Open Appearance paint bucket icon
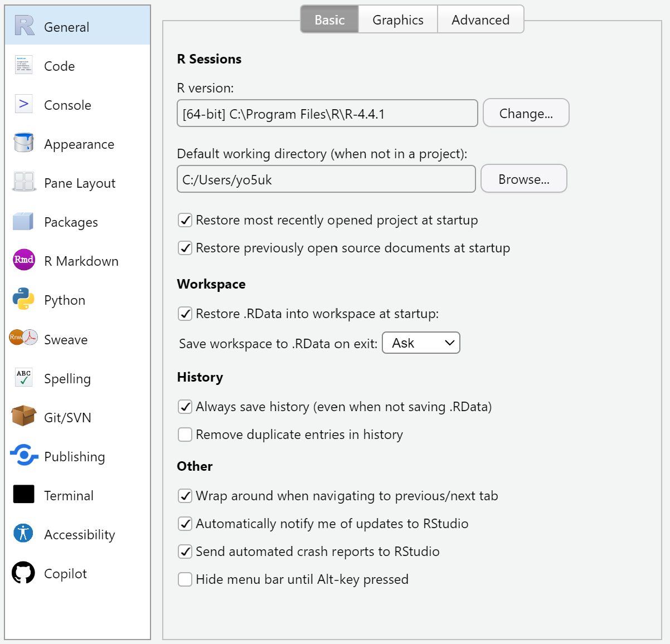The image size is (670, 644). click(23, 143)
